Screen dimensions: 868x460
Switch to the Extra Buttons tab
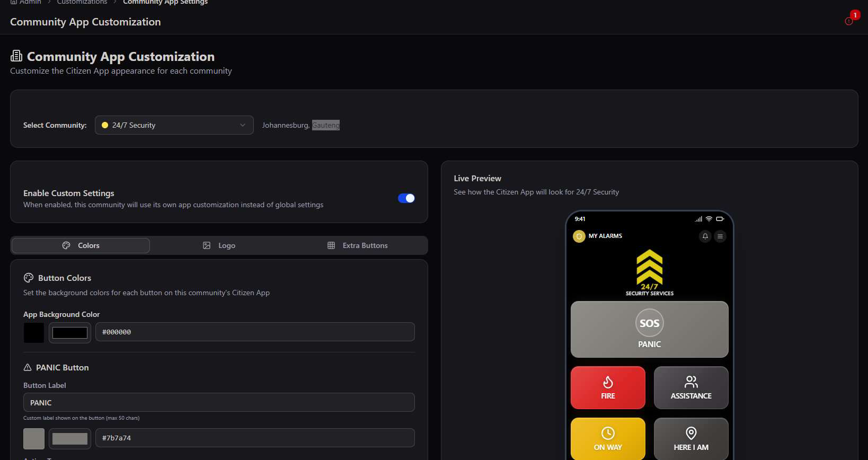[x=357, y=245]
